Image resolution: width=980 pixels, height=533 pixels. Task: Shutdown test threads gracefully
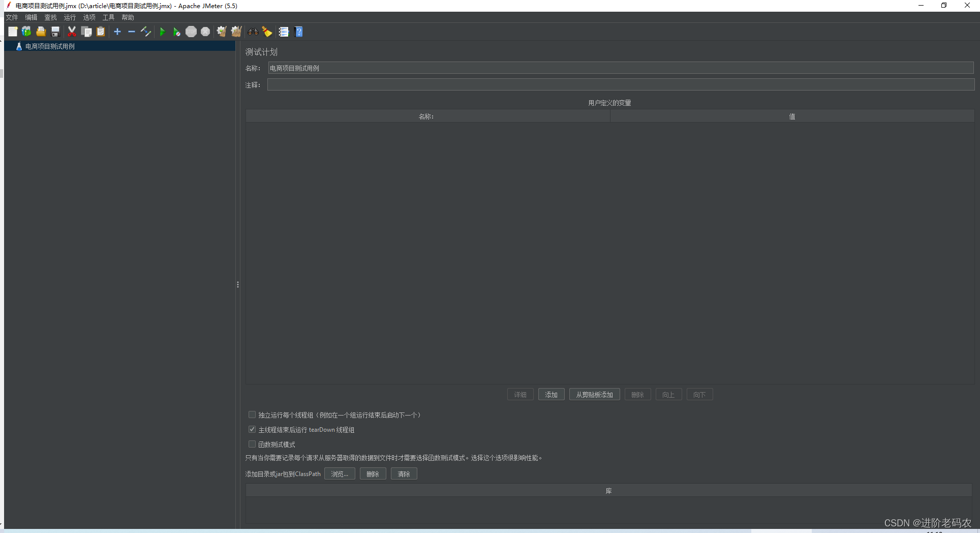click(205, 32)
